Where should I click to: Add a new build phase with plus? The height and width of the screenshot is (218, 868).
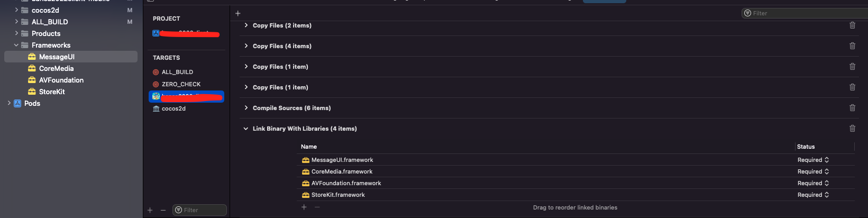pos(238,13)
